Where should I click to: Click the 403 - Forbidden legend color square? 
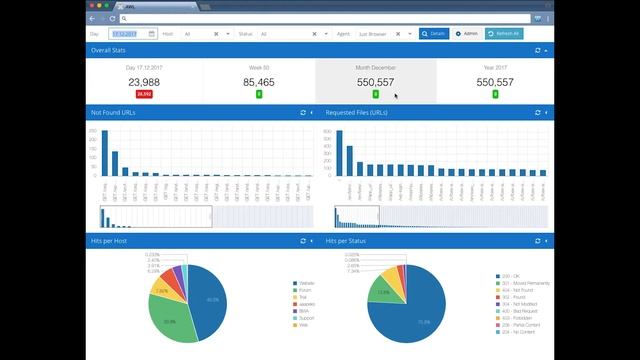(x=498, y=318)
